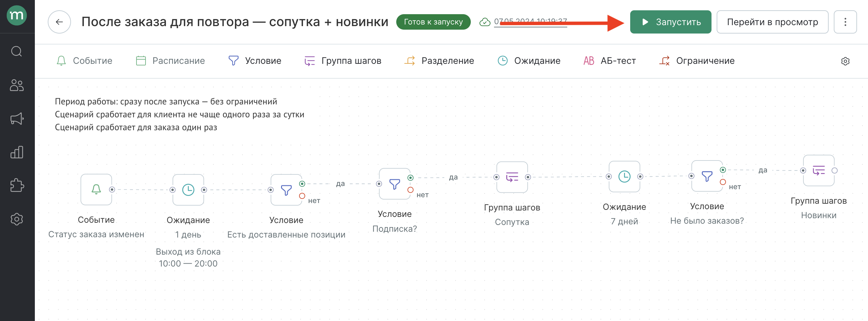Image resolution: width=868 pixels, height=321 pixels.
Task: Click the empty output connector of Новинки node
Action: (834, 170)
